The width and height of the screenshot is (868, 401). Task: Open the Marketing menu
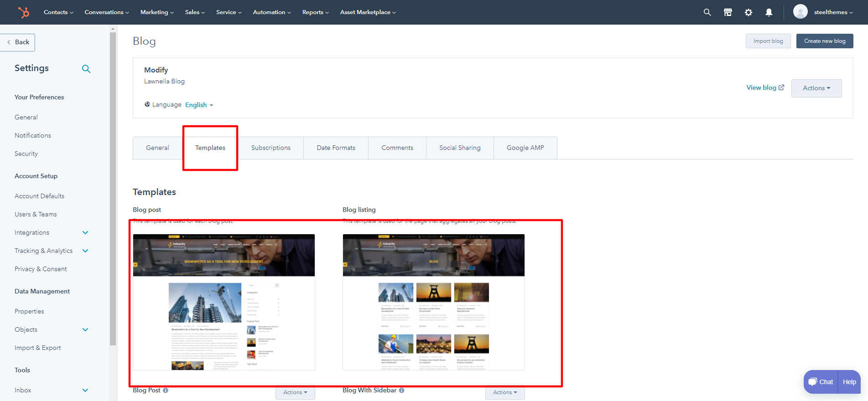click(x=157, y=12)
